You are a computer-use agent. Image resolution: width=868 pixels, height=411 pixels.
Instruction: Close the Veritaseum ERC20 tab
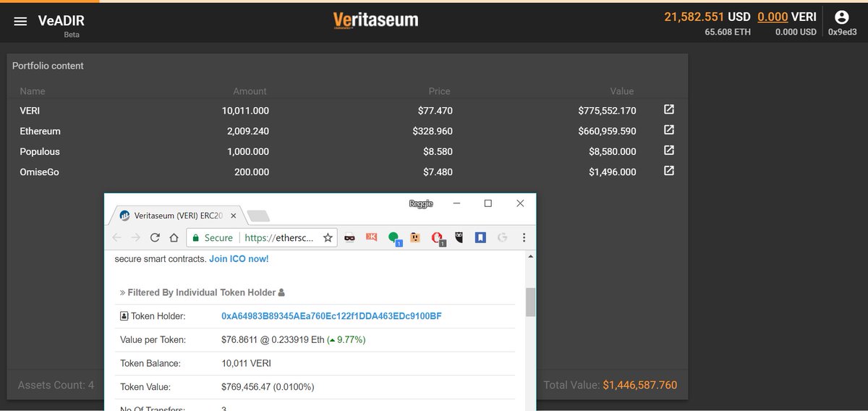[234, 216]
